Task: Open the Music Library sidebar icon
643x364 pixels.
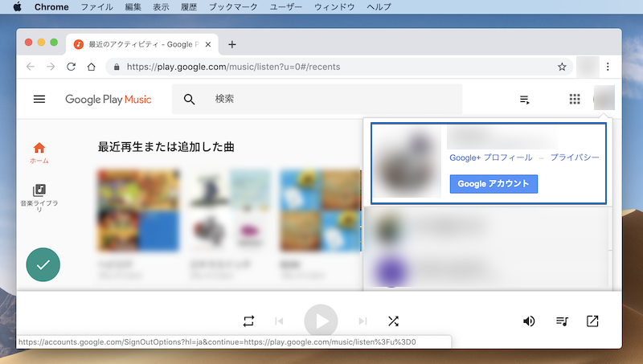Action: click(x=39, y=191)
